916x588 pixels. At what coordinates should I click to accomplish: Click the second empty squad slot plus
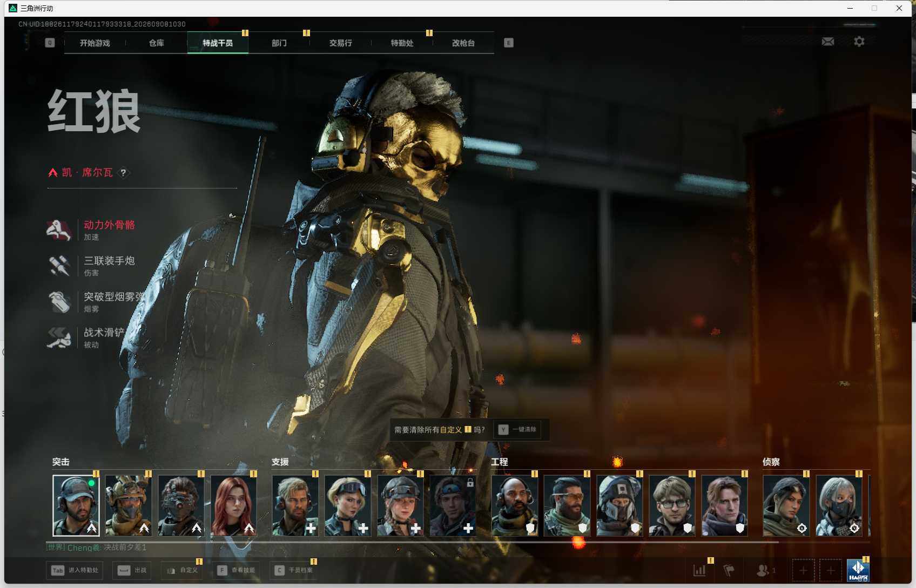coord(831,570)
